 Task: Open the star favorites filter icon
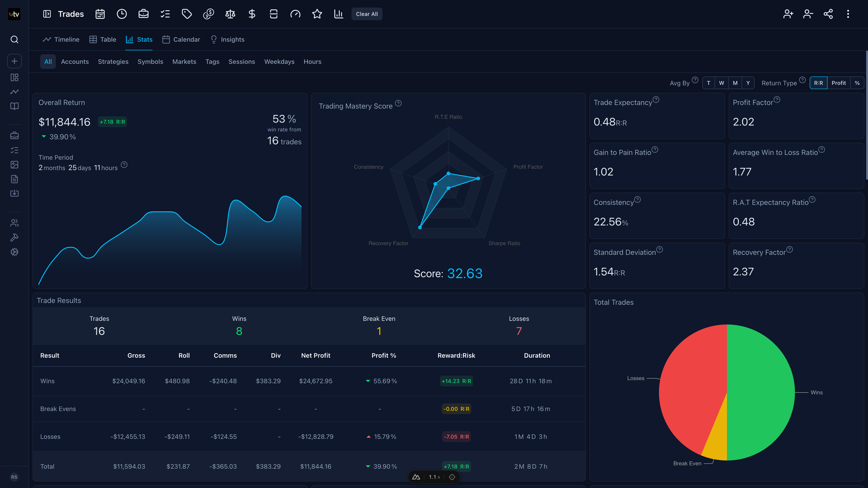pos(317,14)
